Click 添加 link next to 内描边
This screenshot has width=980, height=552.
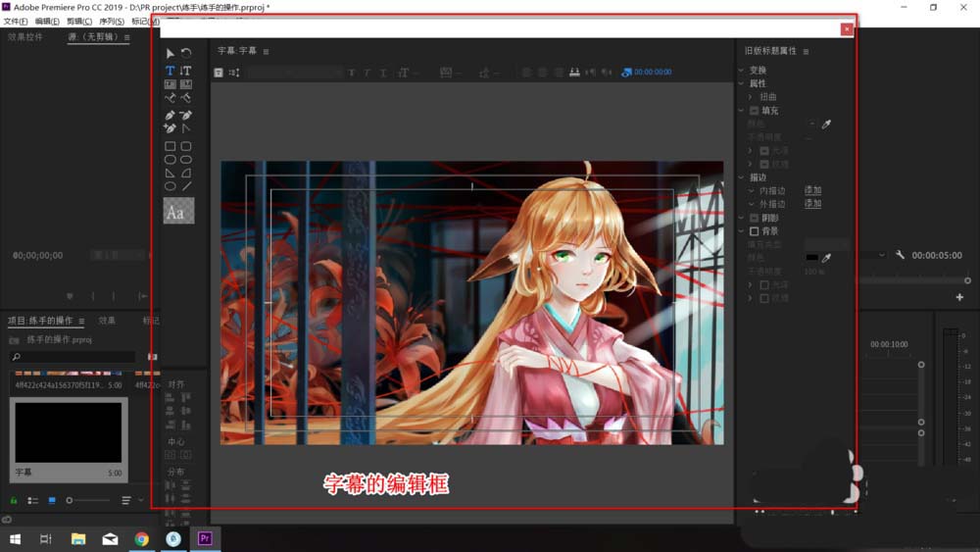click(x=812, y=190)
